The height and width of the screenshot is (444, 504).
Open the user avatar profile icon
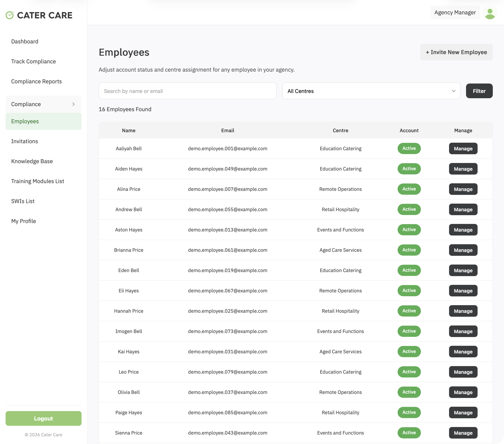coord(490,13)
